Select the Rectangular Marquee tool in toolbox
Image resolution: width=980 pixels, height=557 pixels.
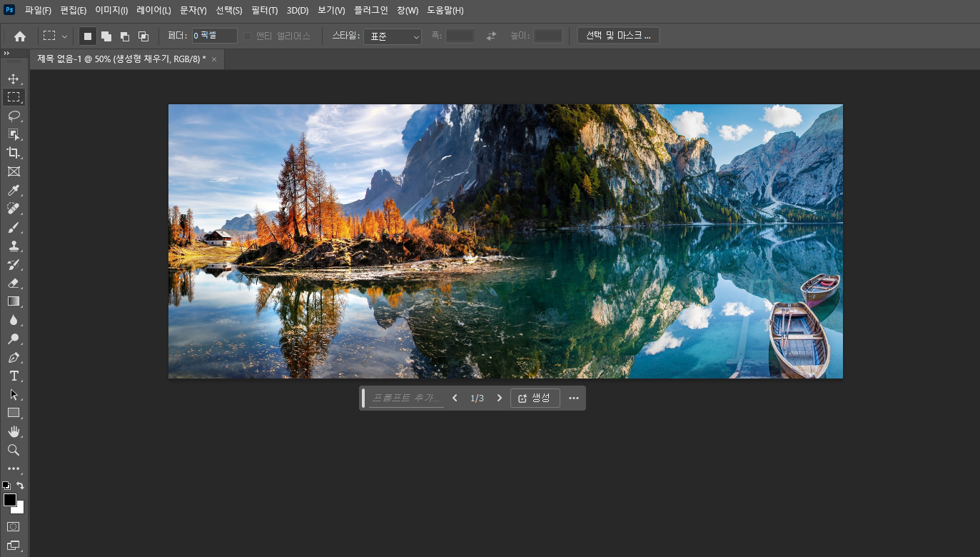(x=14, y=97)
